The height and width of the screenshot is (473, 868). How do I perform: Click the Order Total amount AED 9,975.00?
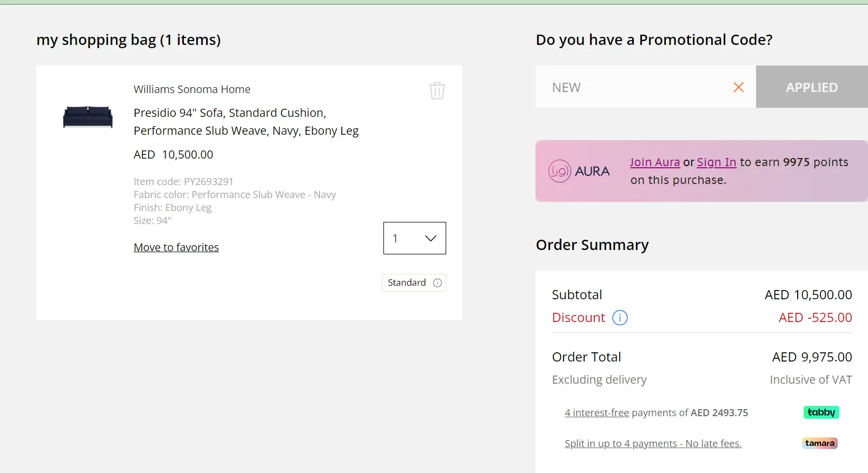(812, 357)
